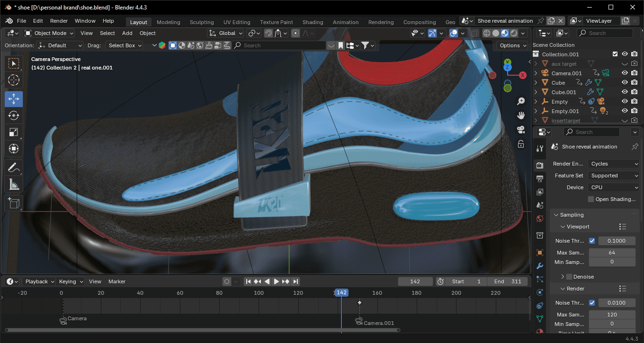644x343 pixels.
Task: Select the Scale tool
Action: 14,132
